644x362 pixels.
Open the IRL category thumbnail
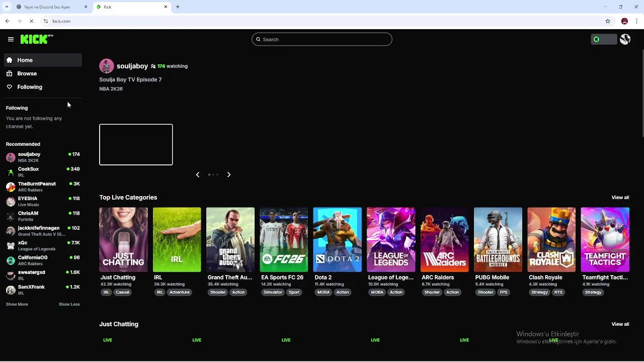tap(177, 240)
